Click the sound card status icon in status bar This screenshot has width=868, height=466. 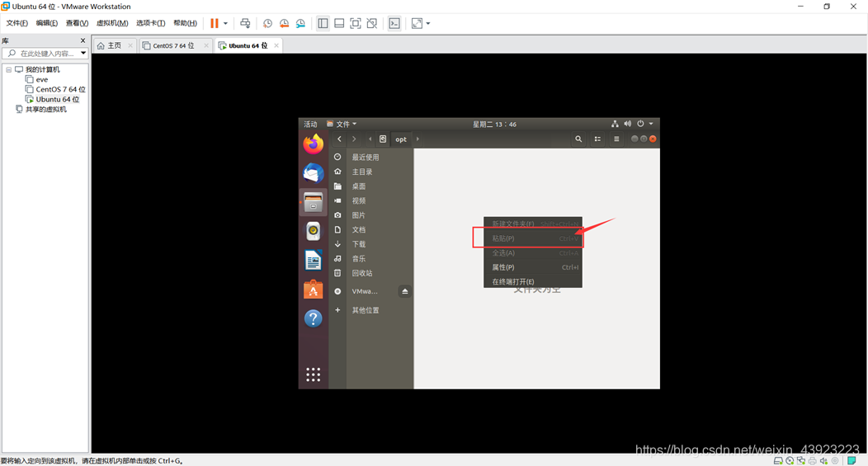click(x=823, y=460)
